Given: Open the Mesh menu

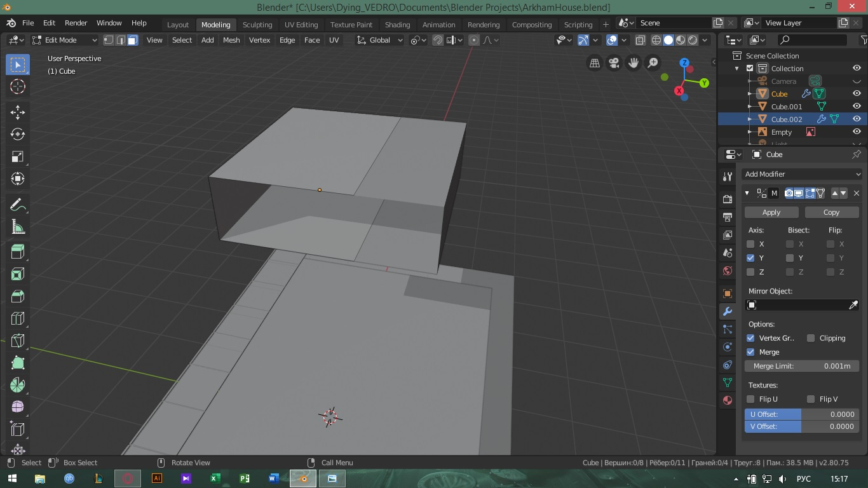Looking at the screenshot, I should [231, 40].
